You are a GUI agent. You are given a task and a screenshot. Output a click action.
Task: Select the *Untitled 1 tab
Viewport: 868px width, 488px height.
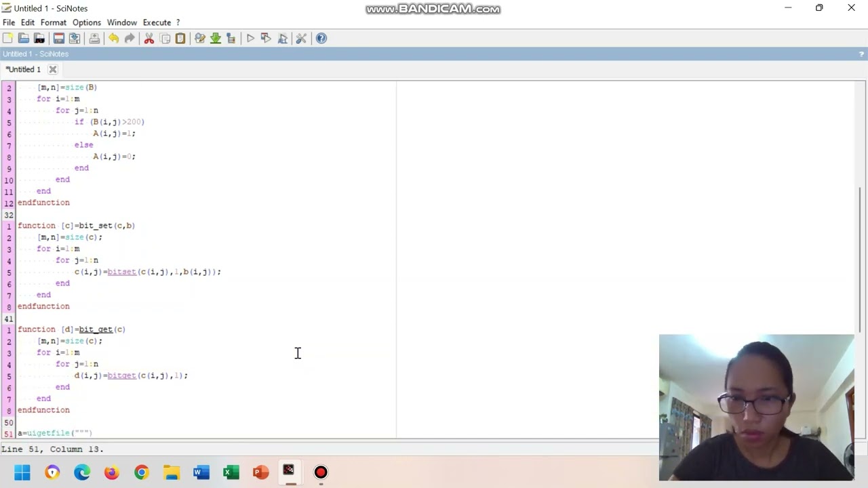click(24, 69)
